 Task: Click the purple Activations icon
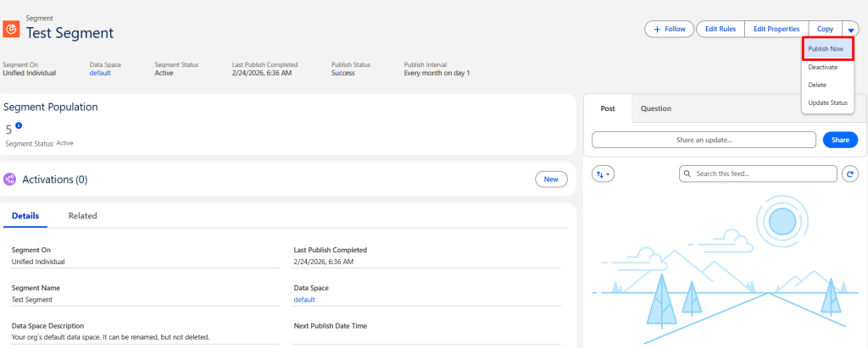coord(10,180)
